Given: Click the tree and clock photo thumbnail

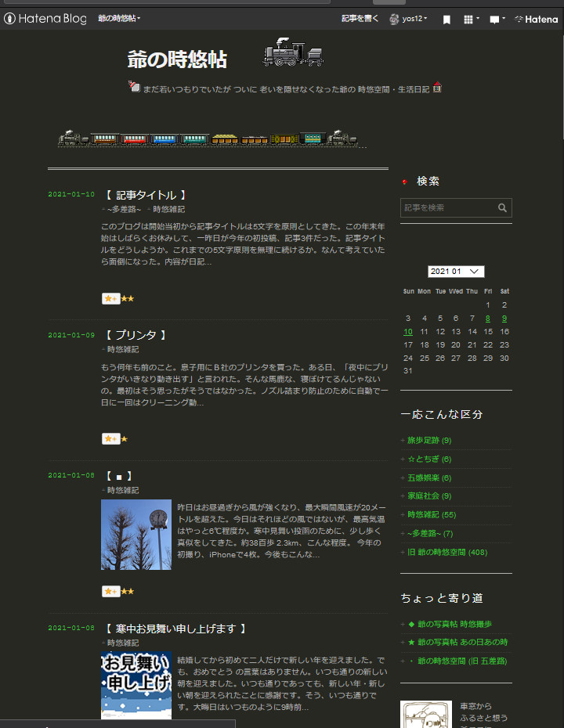Looking at the screenshot, I should [x=136, y=535].
